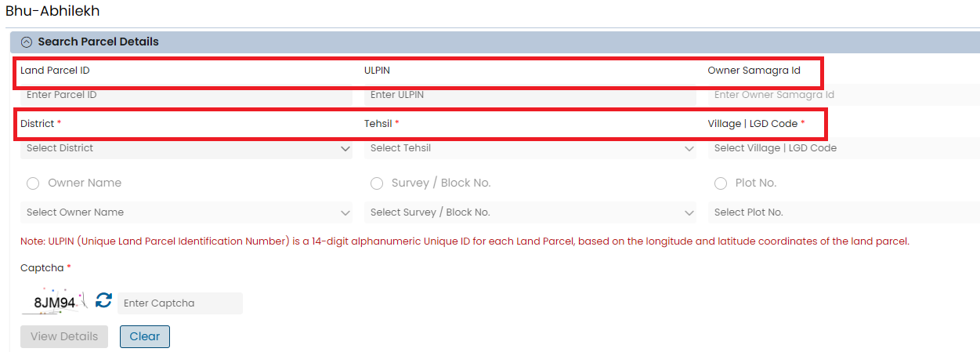Screen dimensions: 980x352
Task: Refresh the captcha image
Action: 104,301
